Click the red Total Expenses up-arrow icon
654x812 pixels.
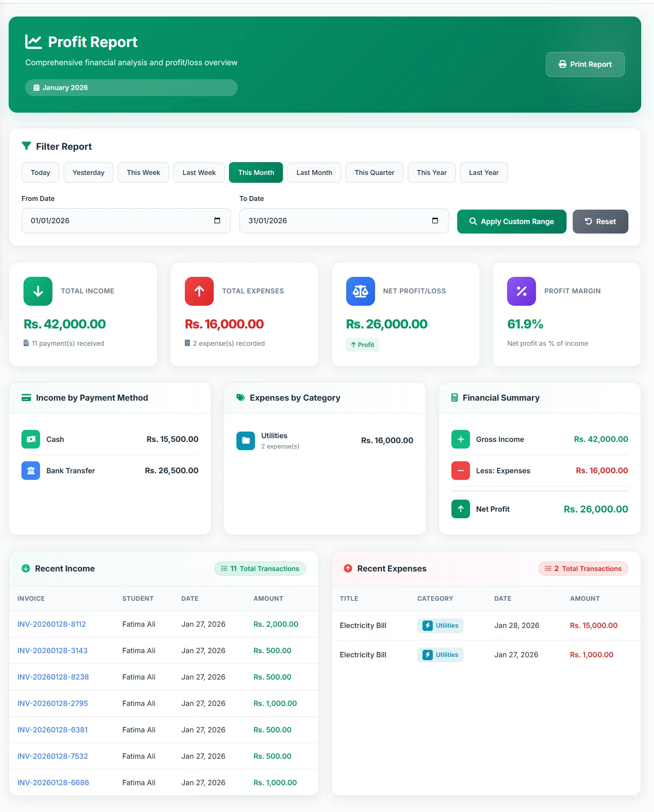pyautogui.click(x=199, y=291)
